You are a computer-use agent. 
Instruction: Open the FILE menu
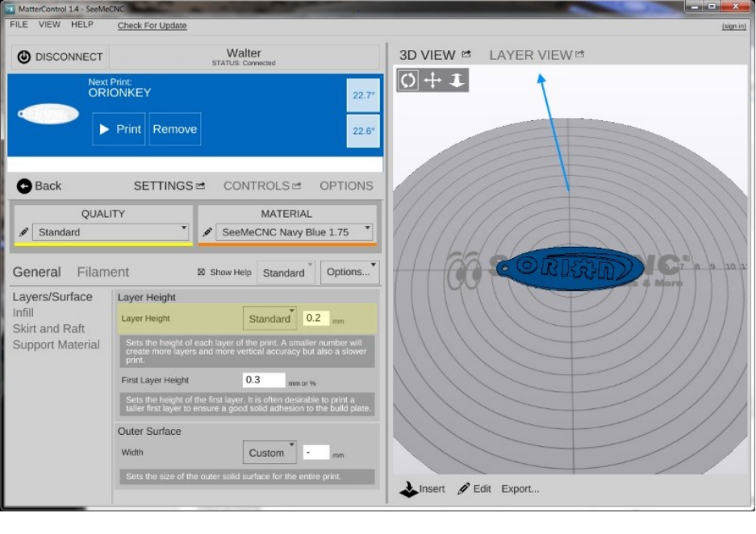click(x=19, y=24)
